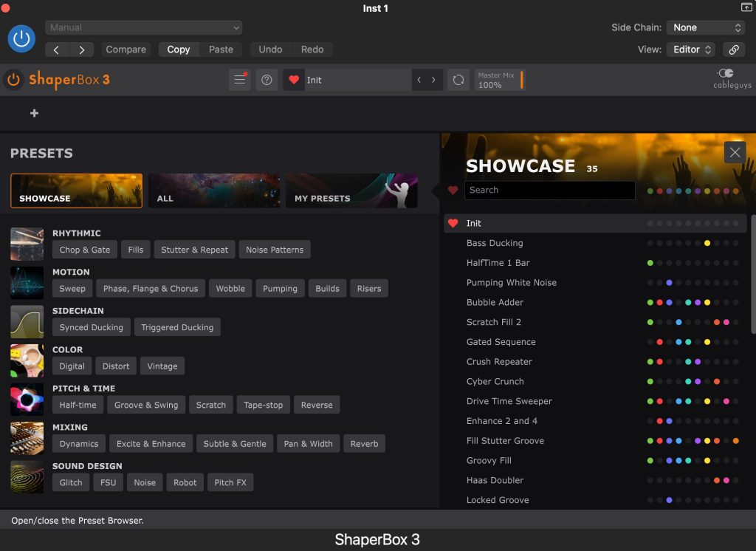Open the Side Chain None dropdown
756x551 pixels.
pyautogui.click(x=706, y=27)
